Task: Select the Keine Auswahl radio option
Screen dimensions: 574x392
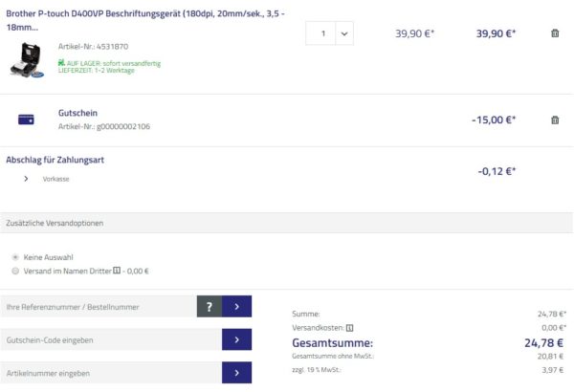Action: click(15, 257)
